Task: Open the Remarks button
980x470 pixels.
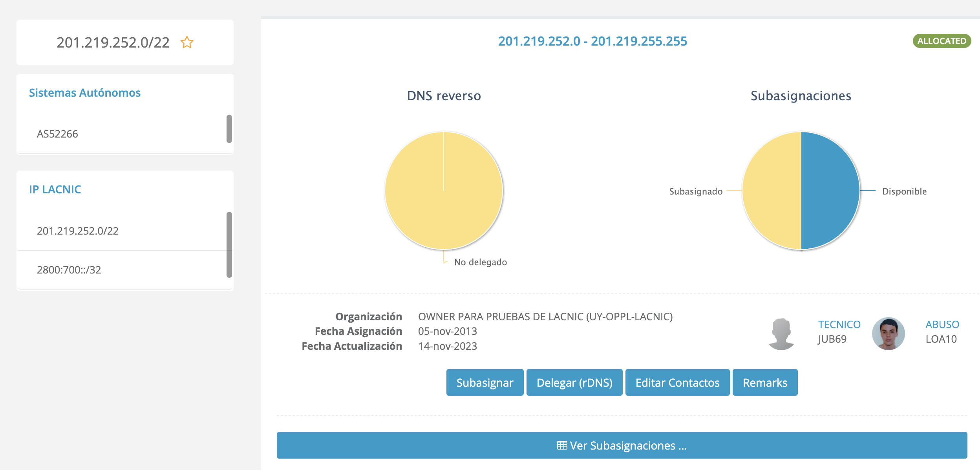Action: point(764,382)
